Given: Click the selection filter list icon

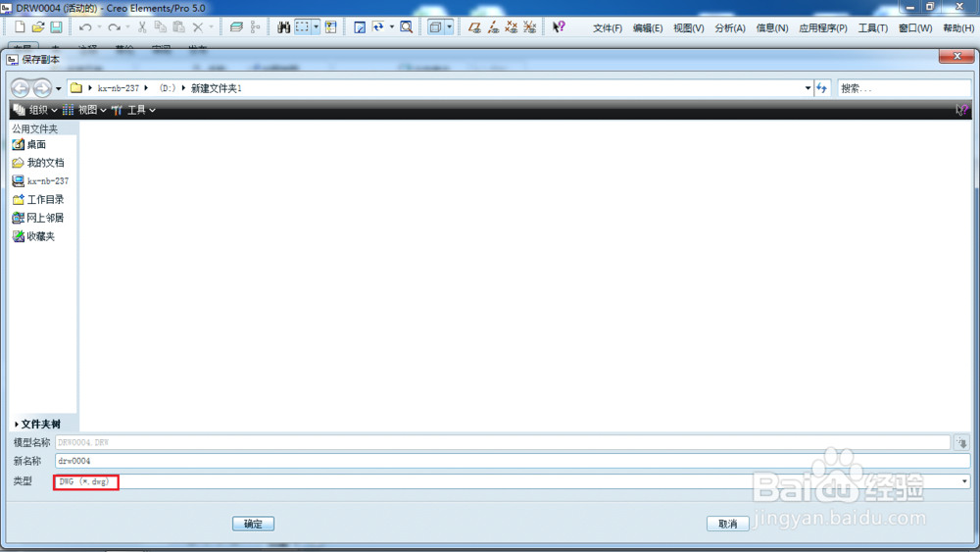Looking at the screenshot, I should 330,26.
